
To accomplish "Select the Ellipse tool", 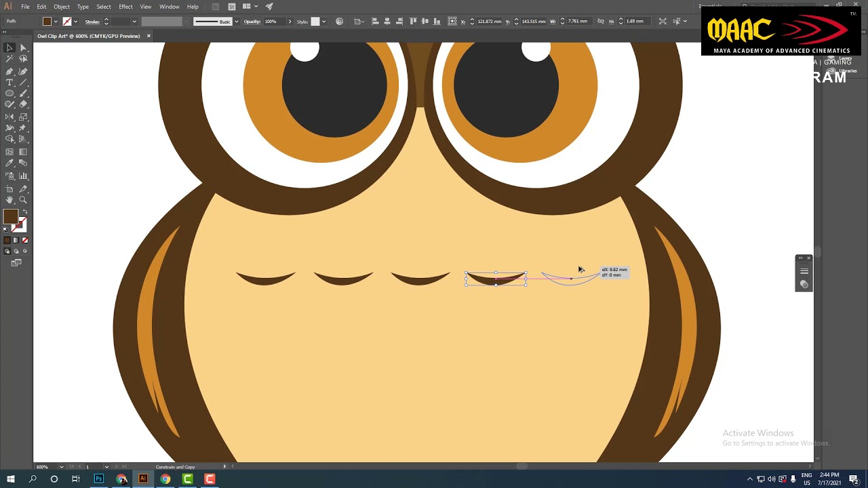I will pos(9,94).
